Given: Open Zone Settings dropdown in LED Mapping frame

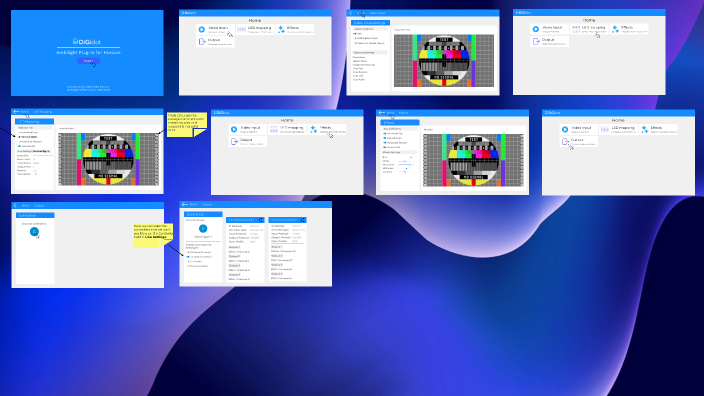Looking at the screenshot, I should click(x=34, y=151).
